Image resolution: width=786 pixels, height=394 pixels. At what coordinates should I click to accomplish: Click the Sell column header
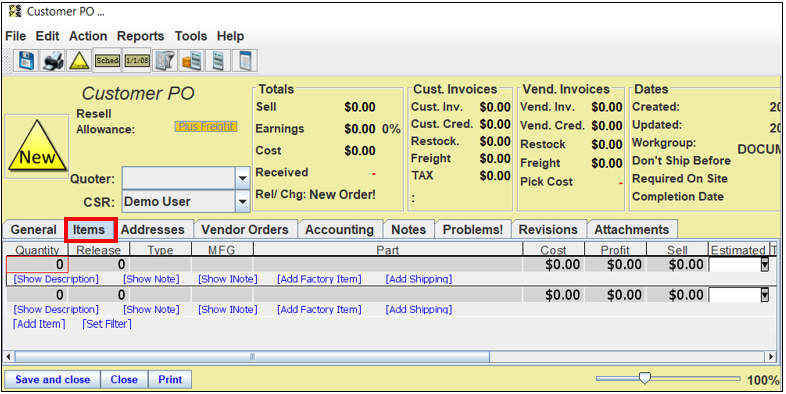pyautogui.click(x=677, y=250)
